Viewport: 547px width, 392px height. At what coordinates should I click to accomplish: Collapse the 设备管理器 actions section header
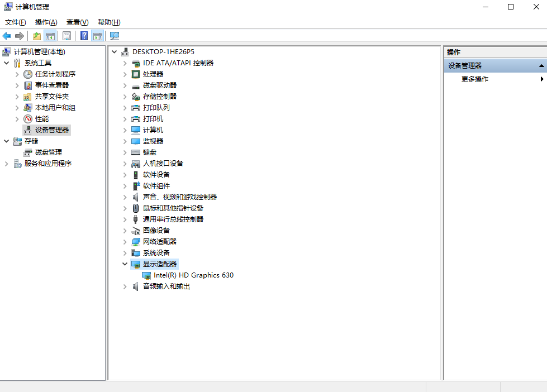tap(541, 66)
